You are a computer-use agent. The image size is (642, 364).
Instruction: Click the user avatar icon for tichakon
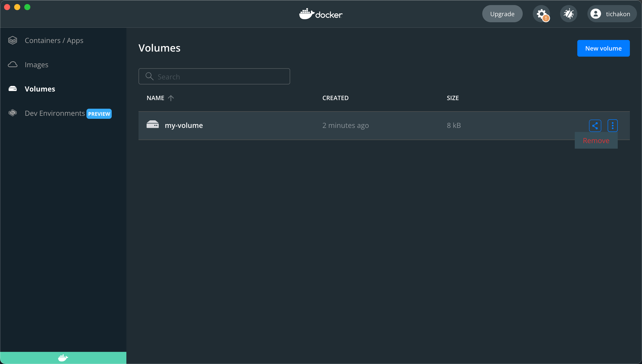click(x=596, y=14)
